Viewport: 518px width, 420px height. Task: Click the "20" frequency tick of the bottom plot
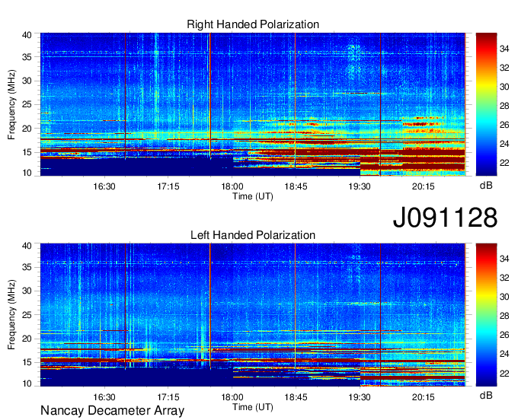[x=27, y=339]
